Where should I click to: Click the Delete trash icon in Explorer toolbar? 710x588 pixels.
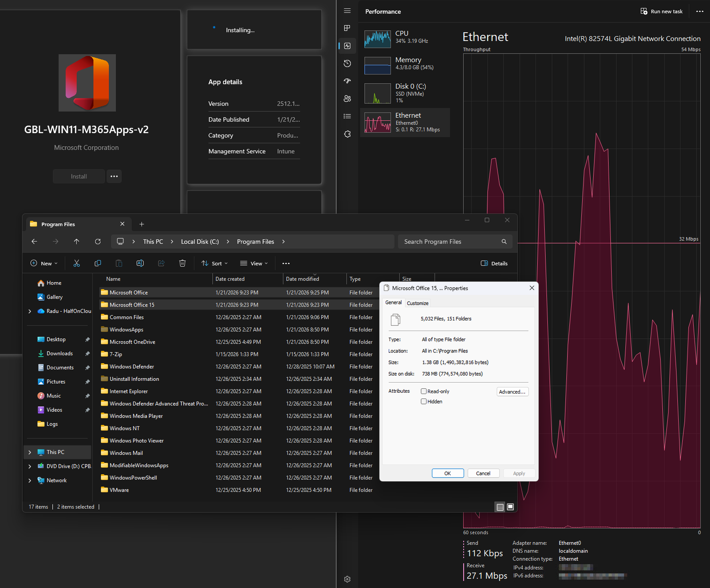click(182, 263)
